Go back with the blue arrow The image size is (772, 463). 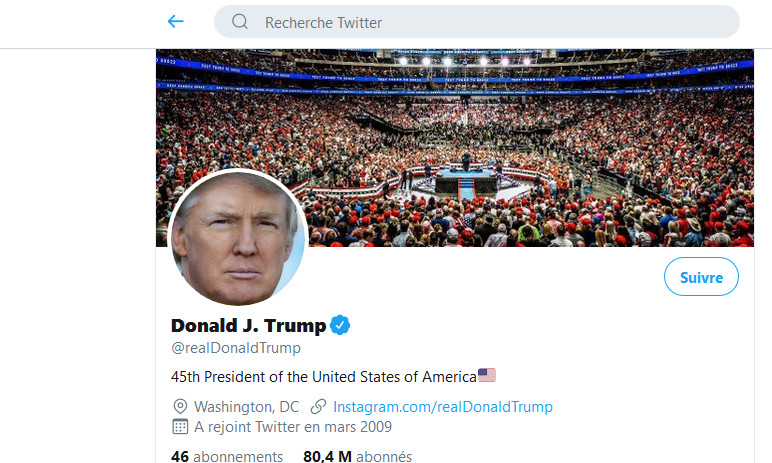[175, 21]
